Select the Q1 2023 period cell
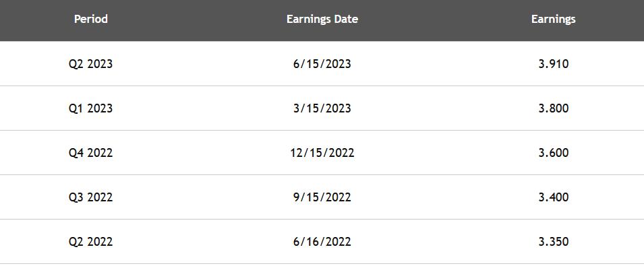 point(91,108)
